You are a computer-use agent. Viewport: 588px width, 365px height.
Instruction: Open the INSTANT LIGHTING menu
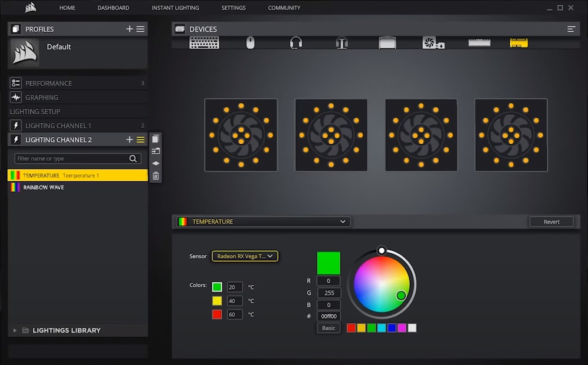pyautogui.click(x=175, y=8)
